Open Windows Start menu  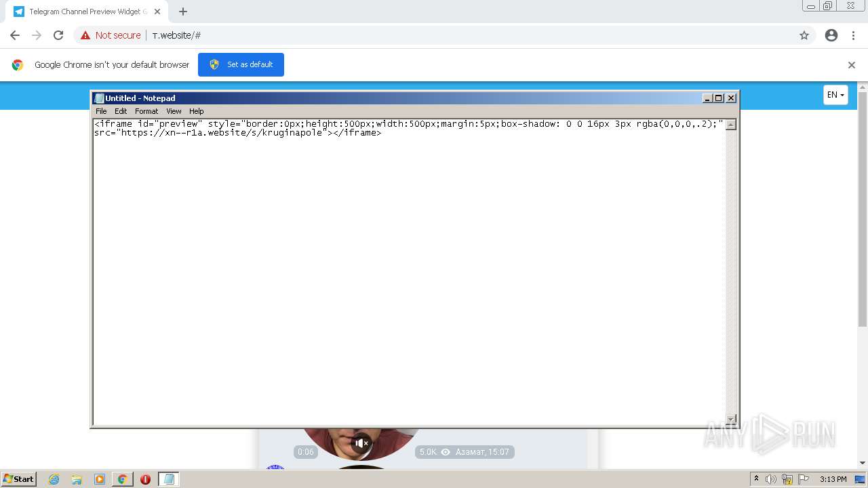(x=18, y=479)
